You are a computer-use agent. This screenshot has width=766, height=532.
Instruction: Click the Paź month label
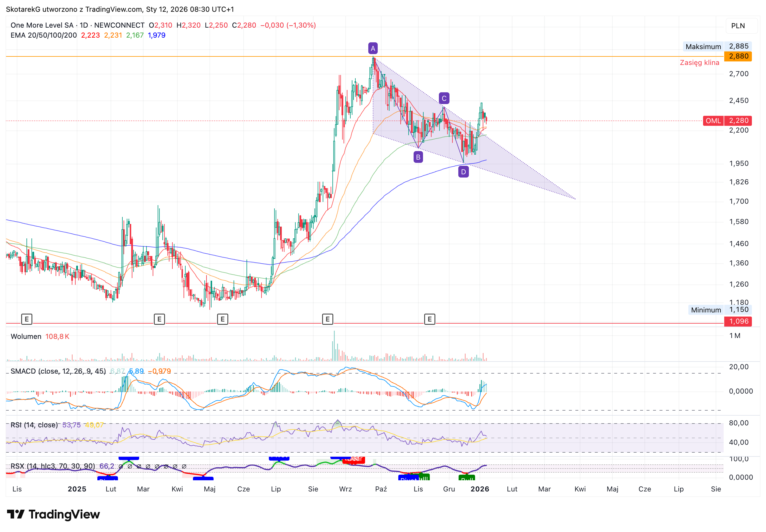[381, 489]
